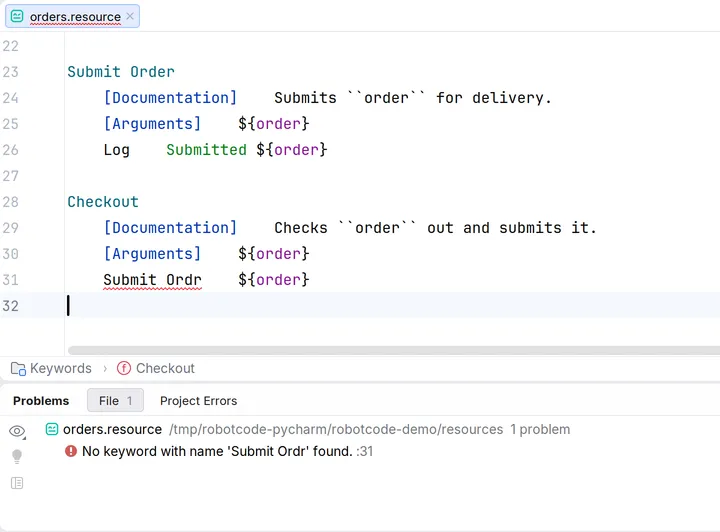Image resolution: width=720 pixels, height=532 pixels.
Task: Switch to the File problems tab
Action: pos(115,401)
